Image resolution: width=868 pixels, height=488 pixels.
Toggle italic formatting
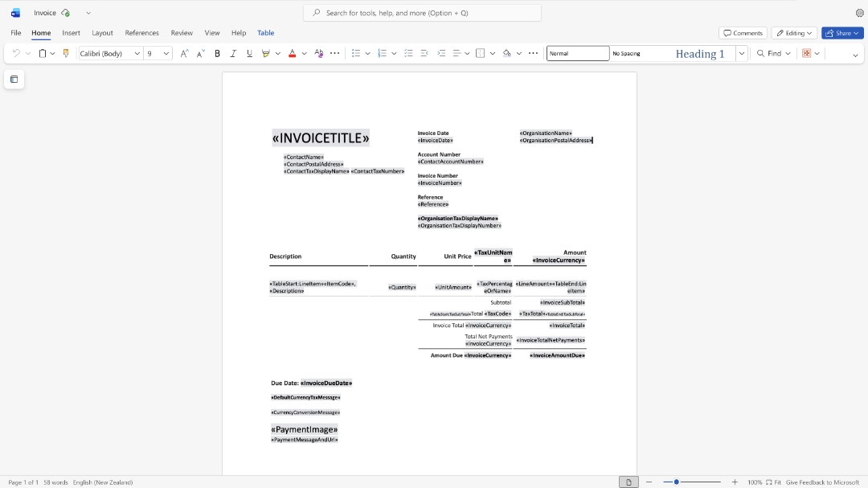click(233, 53)
